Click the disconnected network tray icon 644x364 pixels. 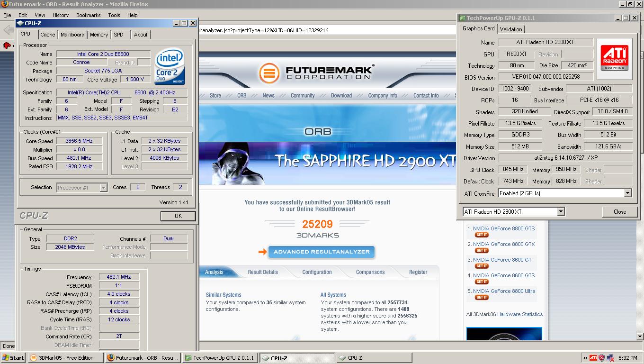point(611,358)
